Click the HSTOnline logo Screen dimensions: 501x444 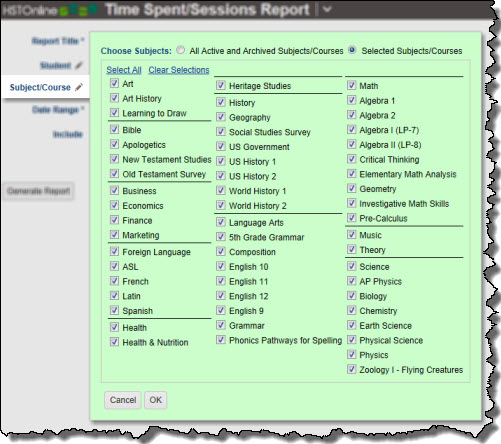(49, 10)
